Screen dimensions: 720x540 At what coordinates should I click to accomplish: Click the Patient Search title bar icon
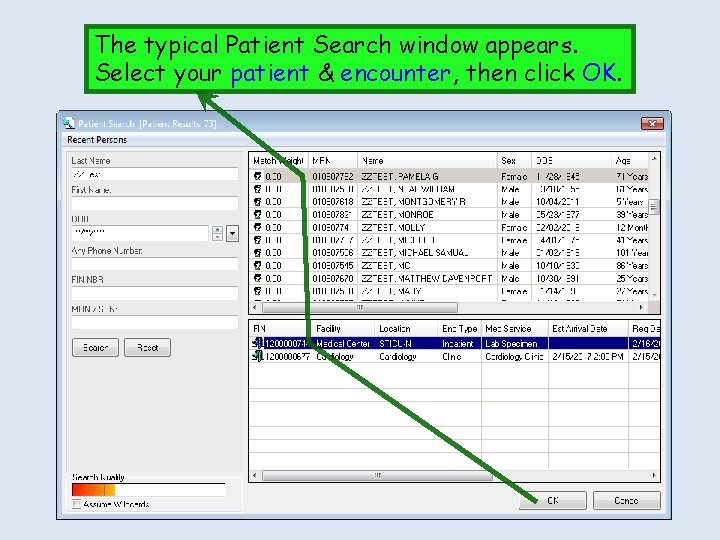[69, 123]
